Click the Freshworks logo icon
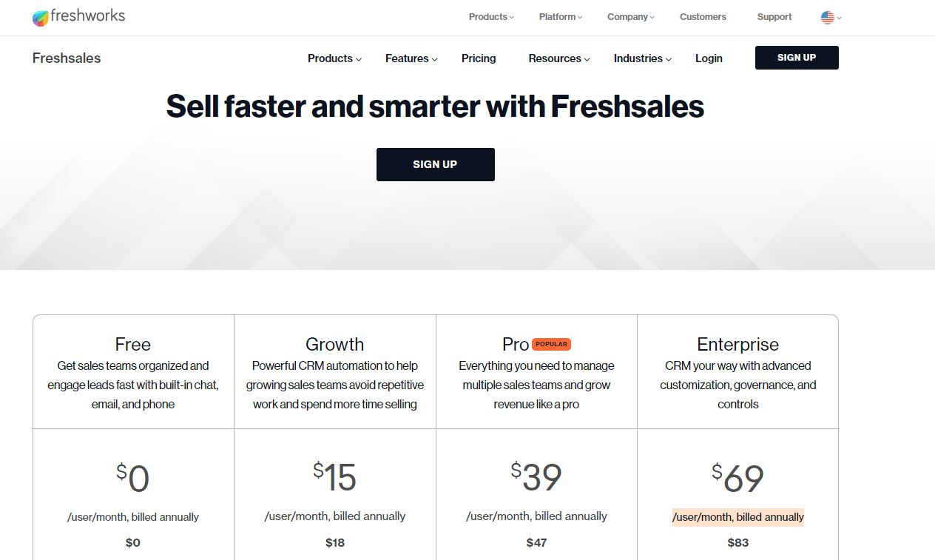935x560 pixels. [41, 18]
